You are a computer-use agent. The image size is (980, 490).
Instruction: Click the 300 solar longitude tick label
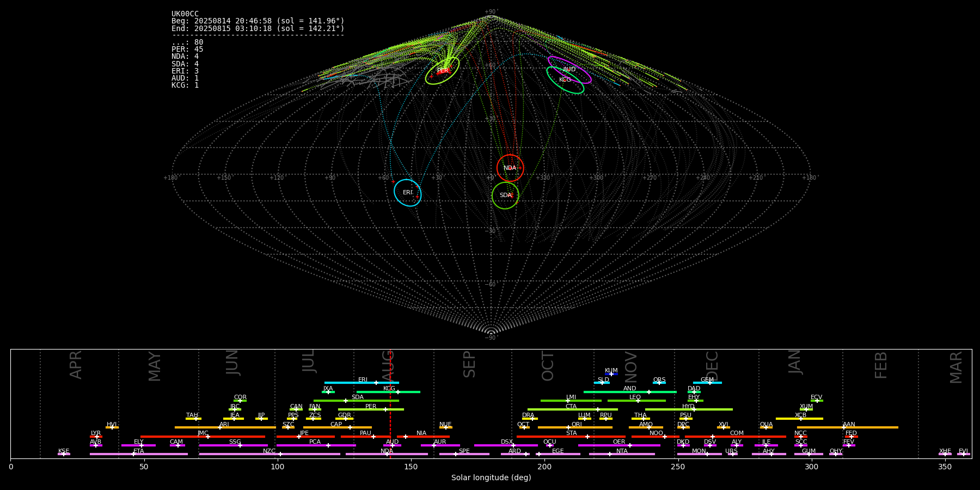811,467
